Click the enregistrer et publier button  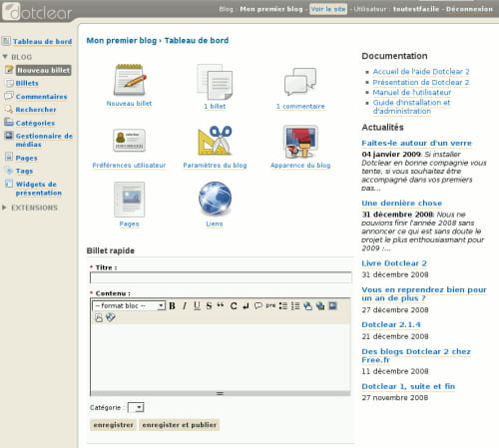point(179,425)
